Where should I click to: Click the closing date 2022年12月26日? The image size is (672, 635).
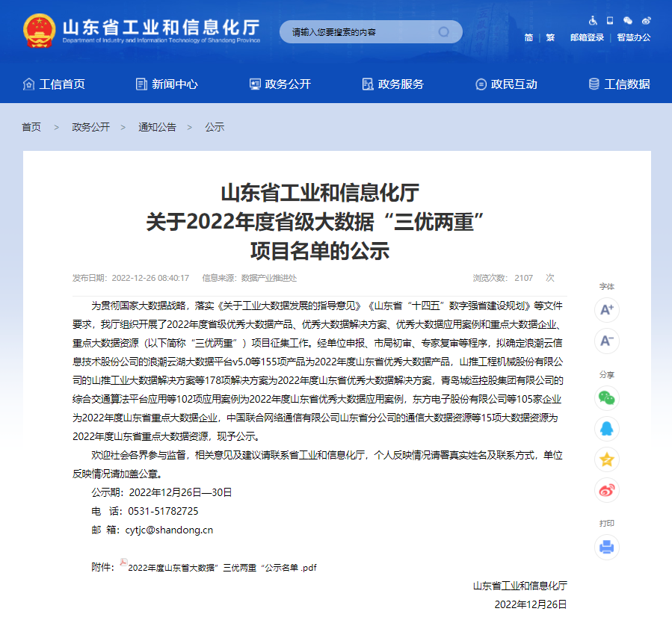pos(531,604)
